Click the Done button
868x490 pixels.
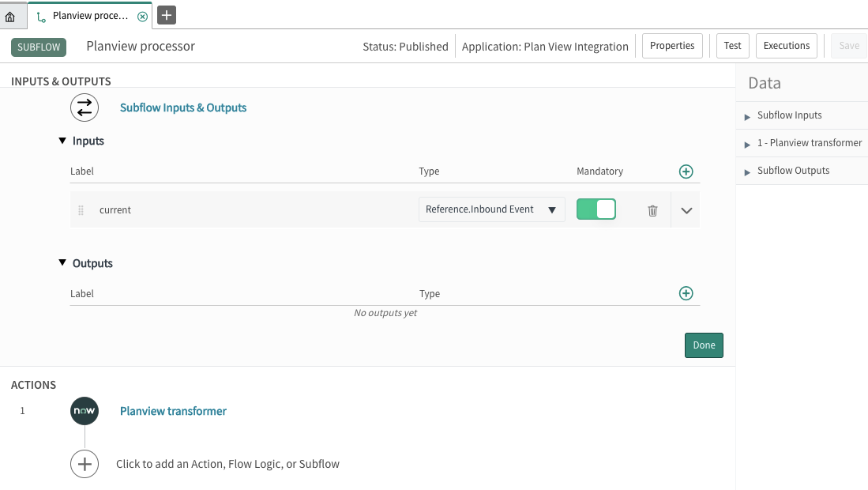(704, 345)
